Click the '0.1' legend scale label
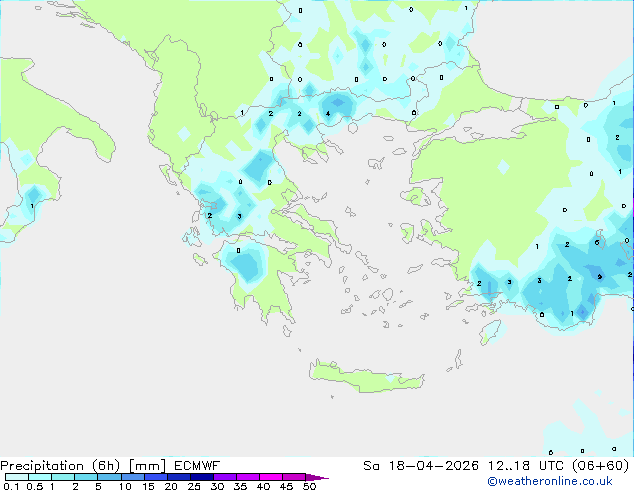This screenshot has height=490, width=634. click(x=11, y=486)
